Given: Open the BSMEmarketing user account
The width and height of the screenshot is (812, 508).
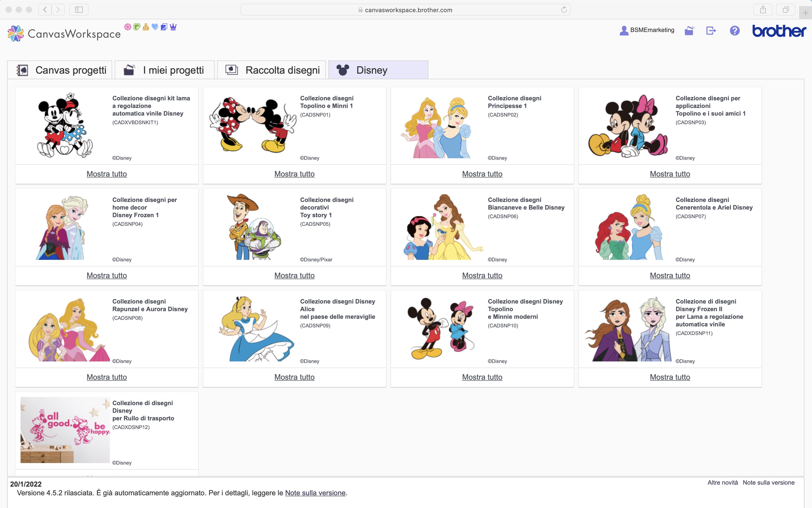Looking at the screenshot, I should (647, 30).
